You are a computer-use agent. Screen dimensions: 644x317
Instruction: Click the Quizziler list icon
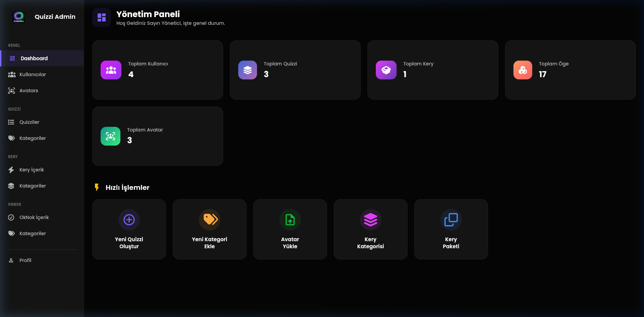tap(11, 122)
